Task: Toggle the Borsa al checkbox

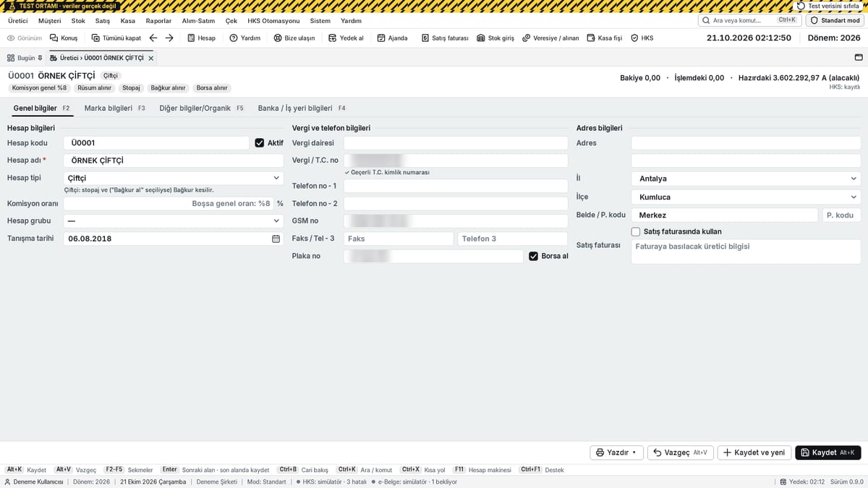Action: (534, 256)
